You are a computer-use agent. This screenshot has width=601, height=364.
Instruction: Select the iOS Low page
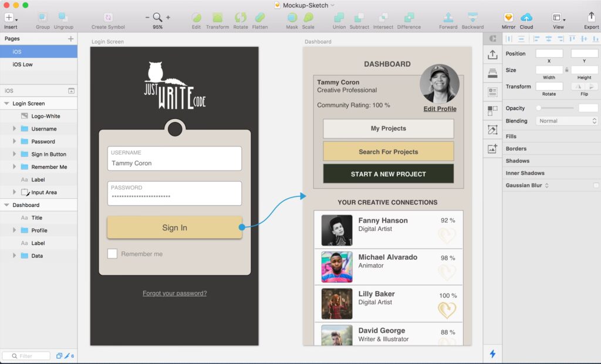[23, 64]
